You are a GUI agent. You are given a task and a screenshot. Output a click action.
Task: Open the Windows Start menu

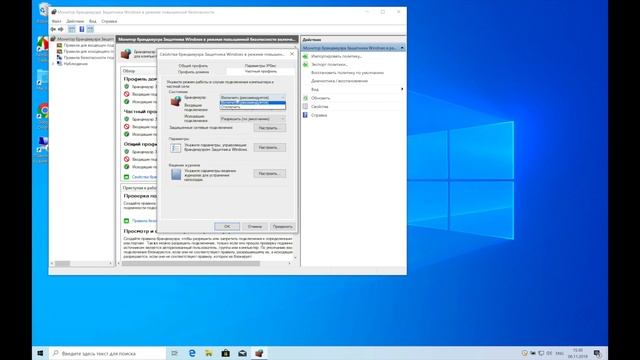click(40, 353)
